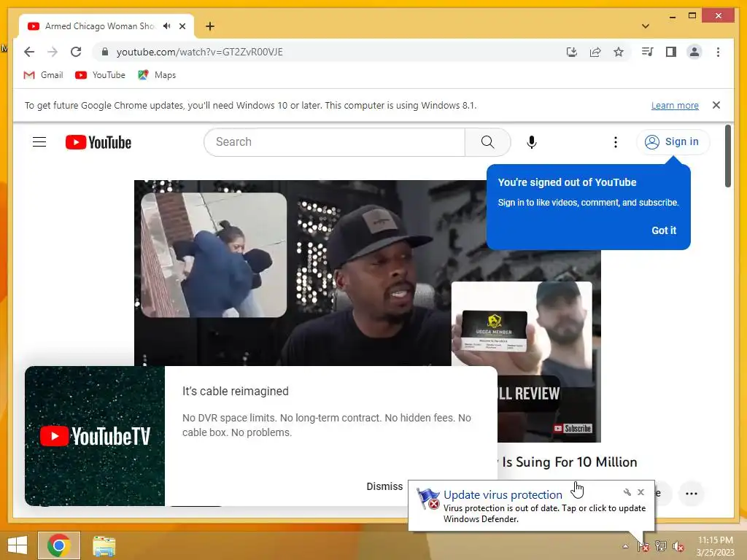
Task: Click Learn more about Chrome updates
Action: pos(675,105)
